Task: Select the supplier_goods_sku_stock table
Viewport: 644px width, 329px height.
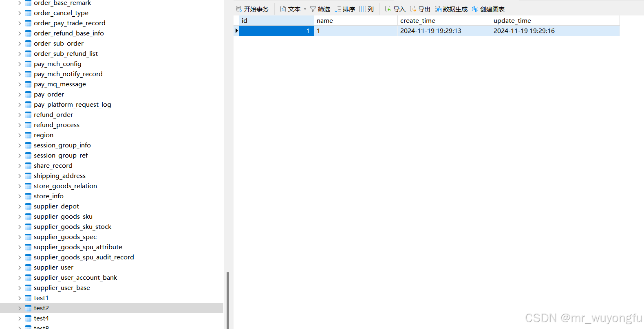Action: 73,227
